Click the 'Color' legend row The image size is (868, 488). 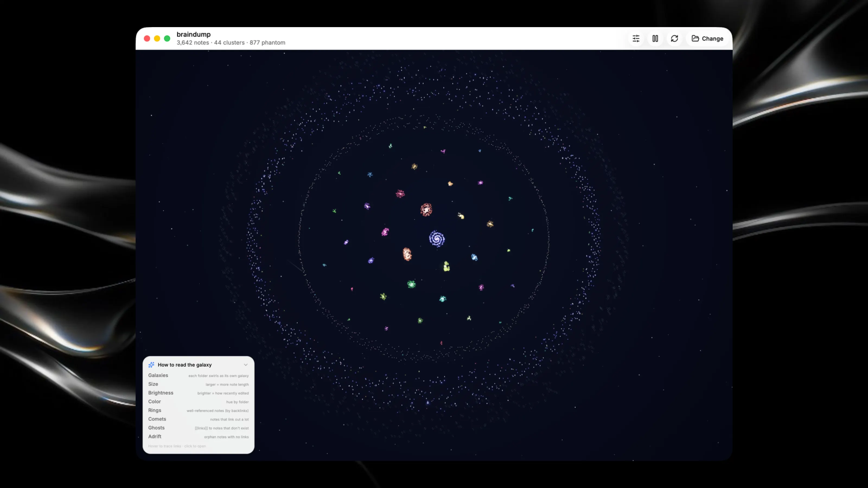pos(199,402)
